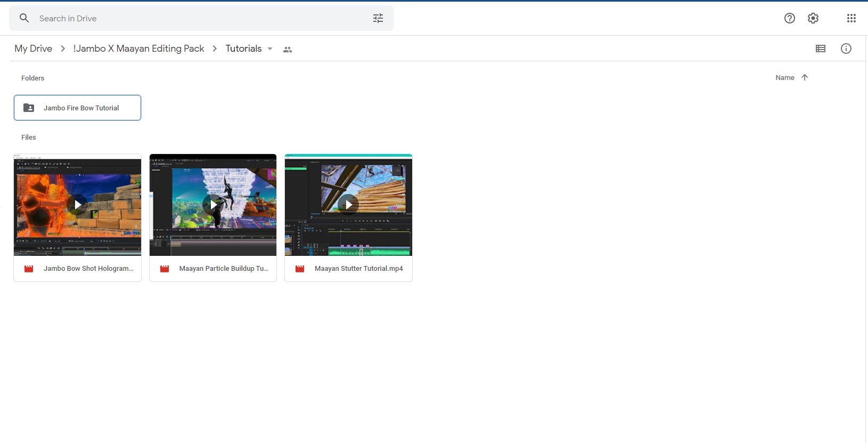Image resolution: width=868 pixels, height=443 pixels.
Task: Reverse sort direction arrow next to Name
Action: tap(805, 77)
